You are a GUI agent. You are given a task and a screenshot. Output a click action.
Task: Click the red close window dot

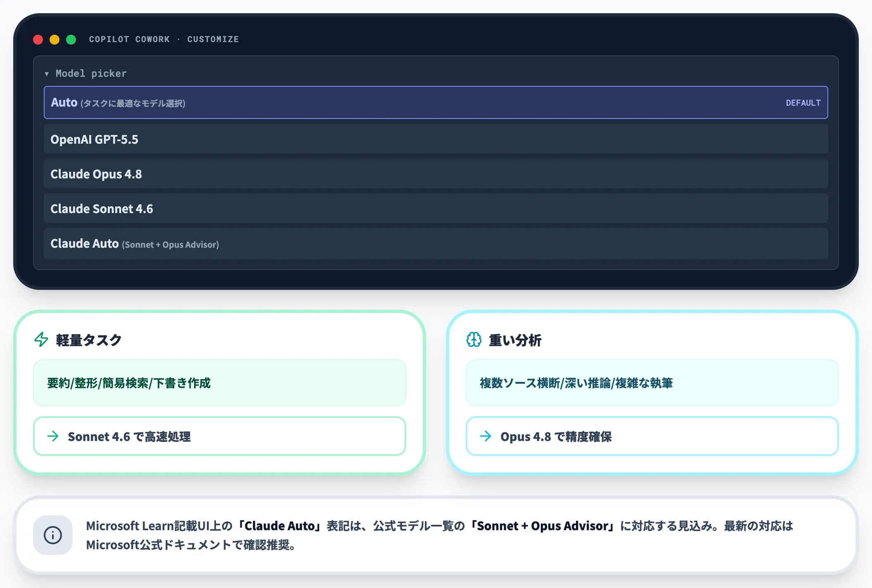click(38, 40)
